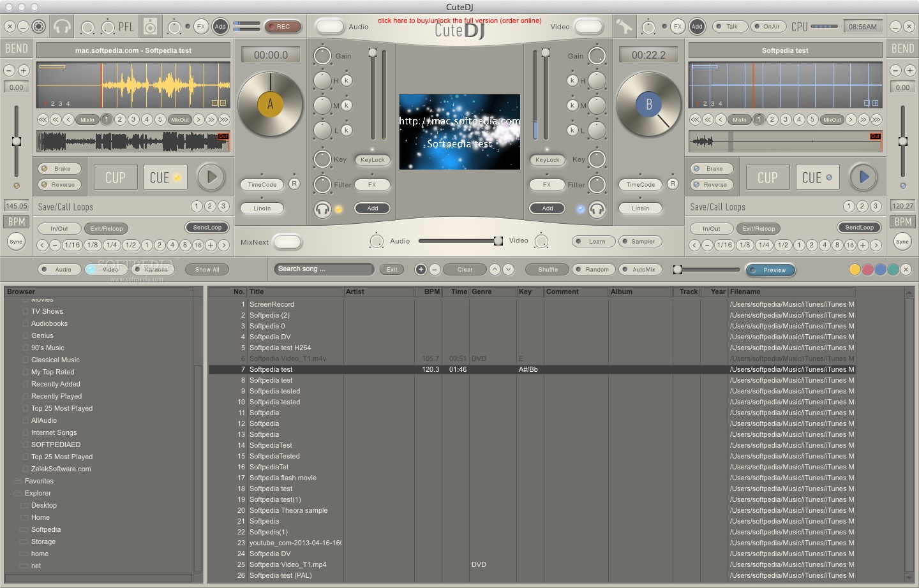Toggle the Brake option on deck A
The image size is (919, 588).
[x=59, y=169]
